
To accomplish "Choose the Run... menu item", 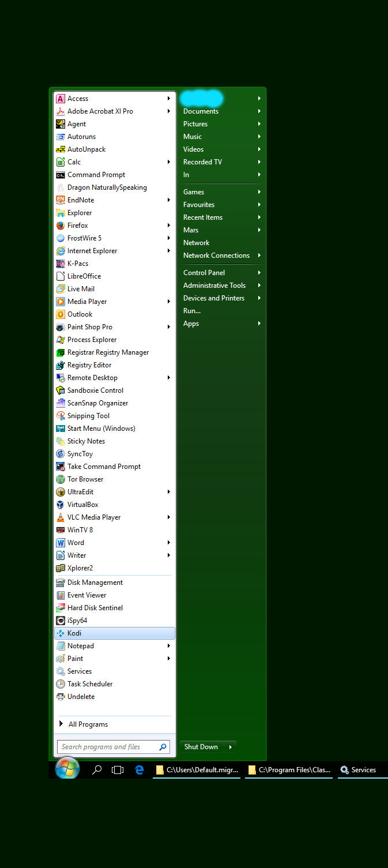I will tap(192, 311).
